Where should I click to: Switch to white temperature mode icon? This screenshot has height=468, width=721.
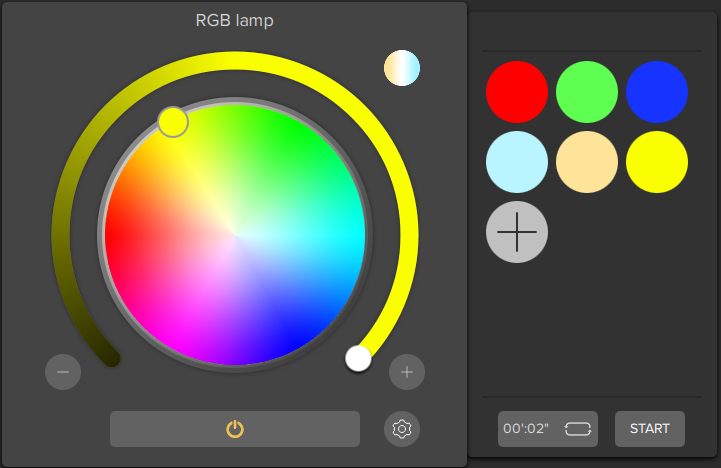pos(402,68)
